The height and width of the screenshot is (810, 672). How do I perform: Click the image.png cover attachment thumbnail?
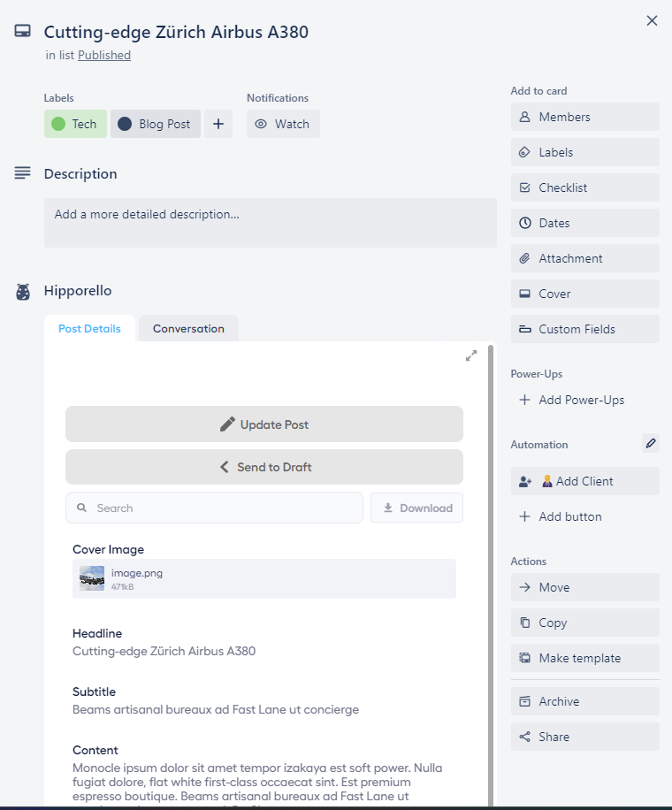(x=90, y=579)
